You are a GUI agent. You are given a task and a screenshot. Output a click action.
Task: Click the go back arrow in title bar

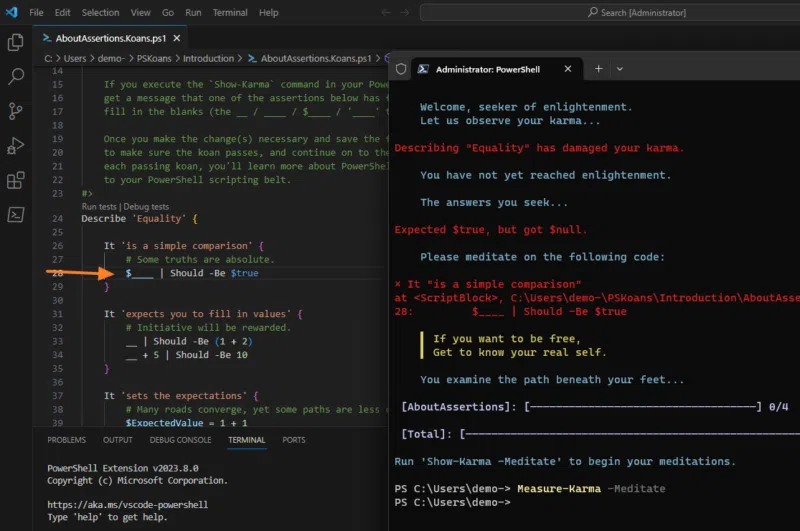(x=386, y=12)
